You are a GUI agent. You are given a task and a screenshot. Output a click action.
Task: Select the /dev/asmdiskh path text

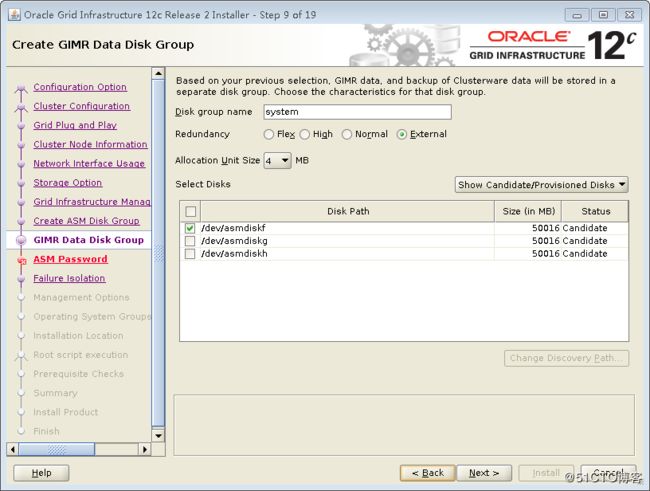click(234, 254)
